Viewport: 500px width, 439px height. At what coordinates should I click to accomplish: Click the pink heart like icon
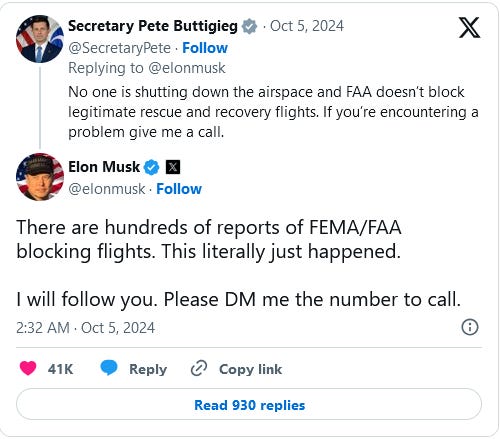pyautogui.click(x=28, y=368)
